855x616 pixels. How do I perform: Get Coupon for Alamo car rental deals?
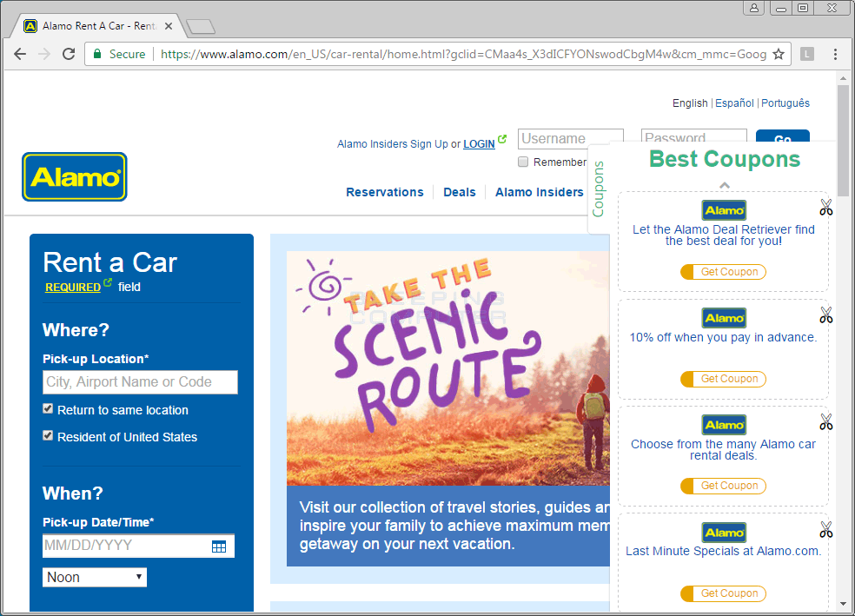[x=723, y=486]
